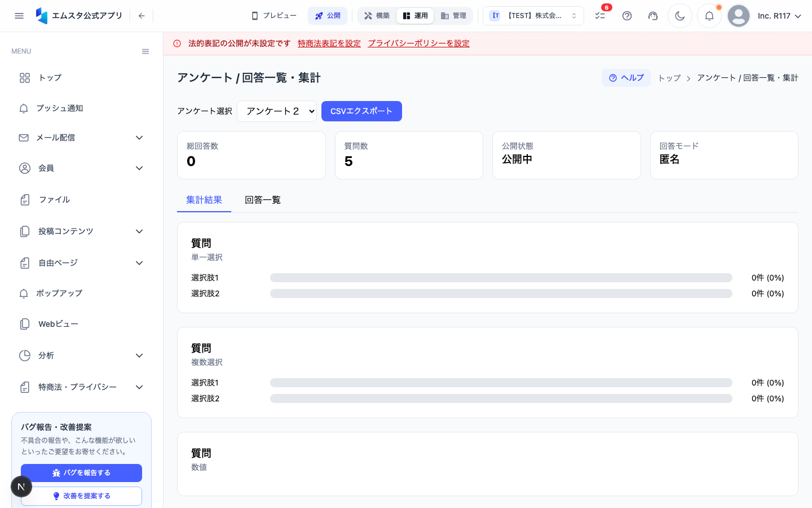Image resolution: width=812 pixels, height=508 pixels.
Task: Expand the 特商法・プライバシー menu
Action: coord(81,387)
